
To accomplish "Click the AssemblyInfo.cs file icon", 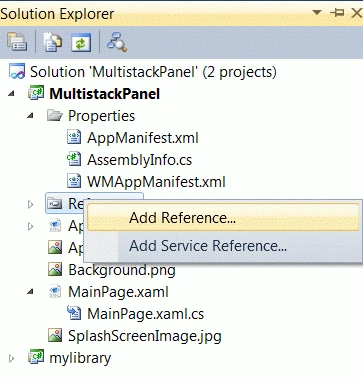I will click(x=74, y=159).
